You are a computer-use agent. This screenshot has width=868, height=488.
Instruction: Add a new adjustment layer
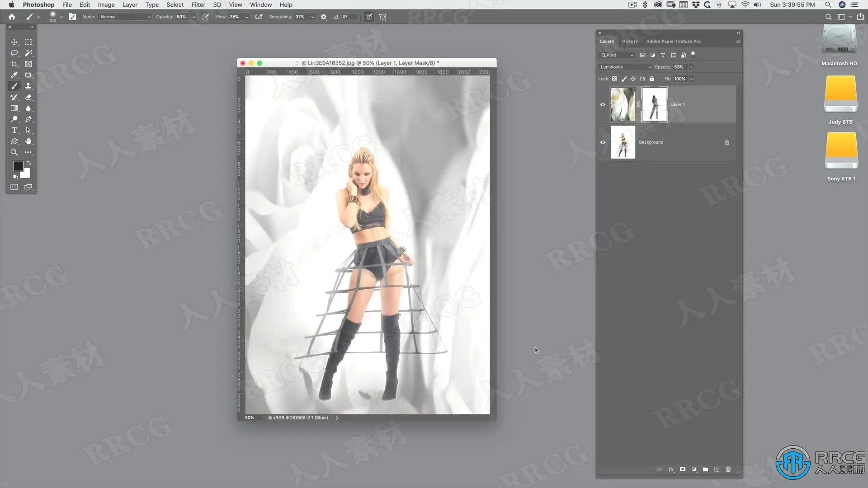click(694, 469)
